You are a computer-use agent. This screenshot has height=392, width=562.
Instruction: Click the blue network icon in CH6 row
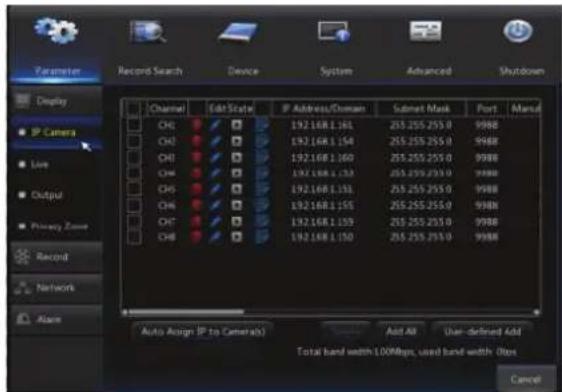pos(262,205)
